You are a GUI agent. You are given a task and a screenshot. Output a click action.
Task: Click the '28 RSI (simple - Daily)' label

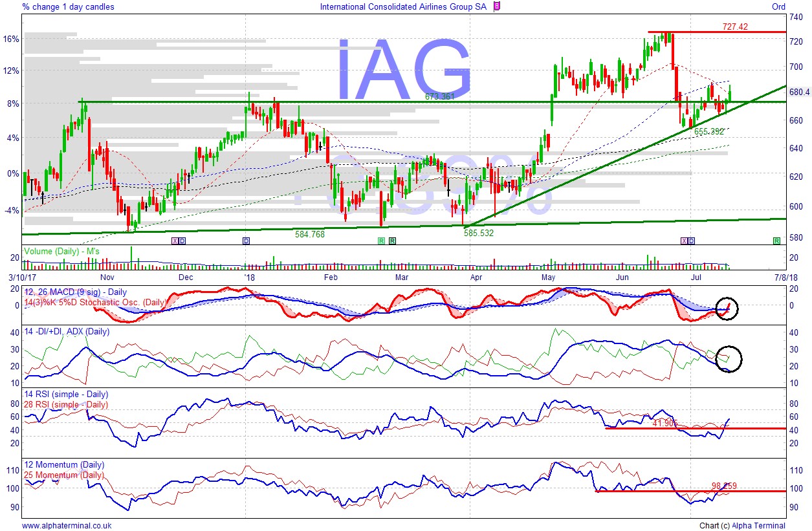(x=65, y=404)
